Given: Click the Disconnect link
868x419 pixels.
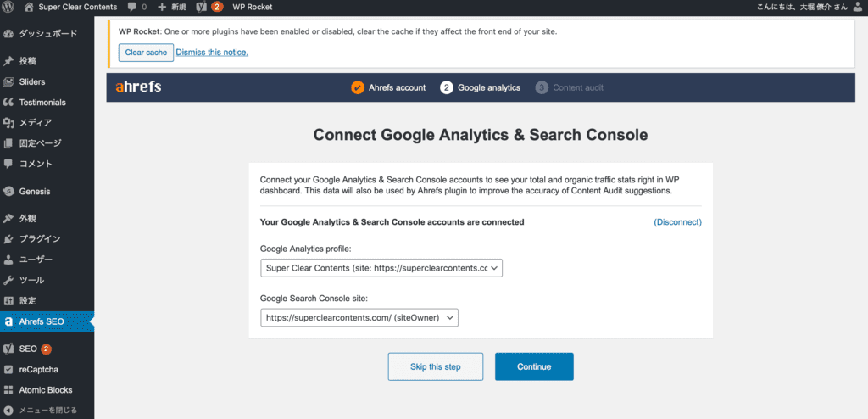Looking at the screenshot, I should click(x=677, y=222).
